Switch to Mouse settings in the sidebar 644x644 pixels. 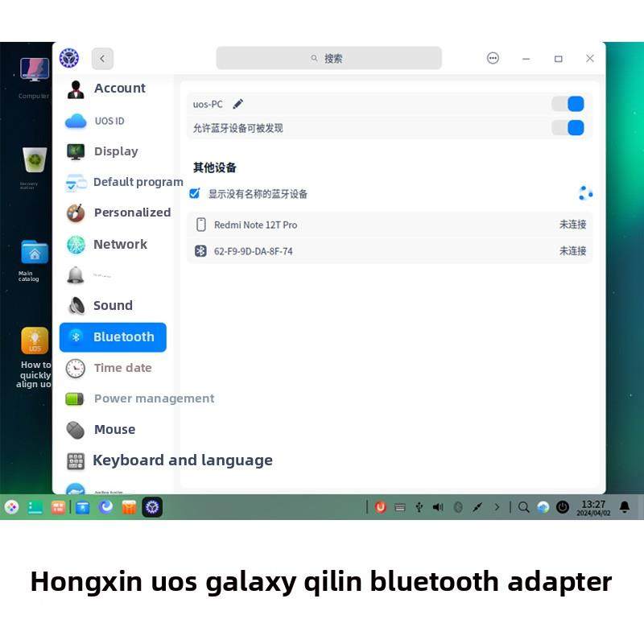(x=114, y=429)
